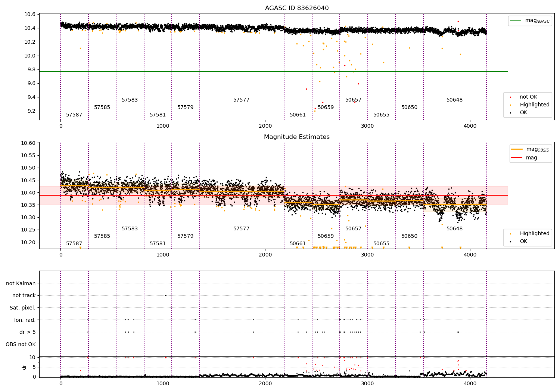560x392 pixels.
Task: Click OBSID label 57583 in the top plot
Action: tap(130, 100)
